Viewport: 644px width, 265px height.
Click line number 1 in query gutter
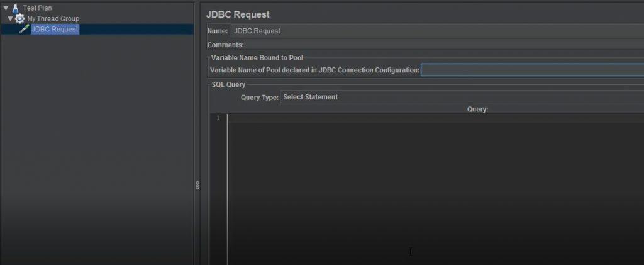coord(218,118)
